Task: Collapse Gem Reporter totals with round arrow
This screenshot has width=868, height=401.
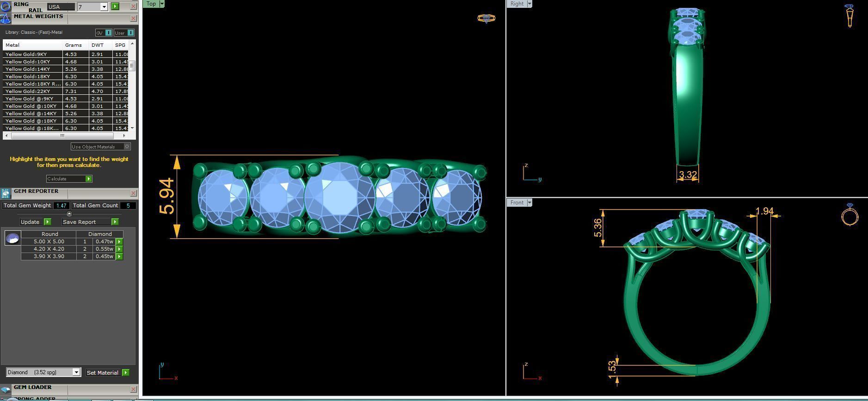Action: click(x=69, y=214)
